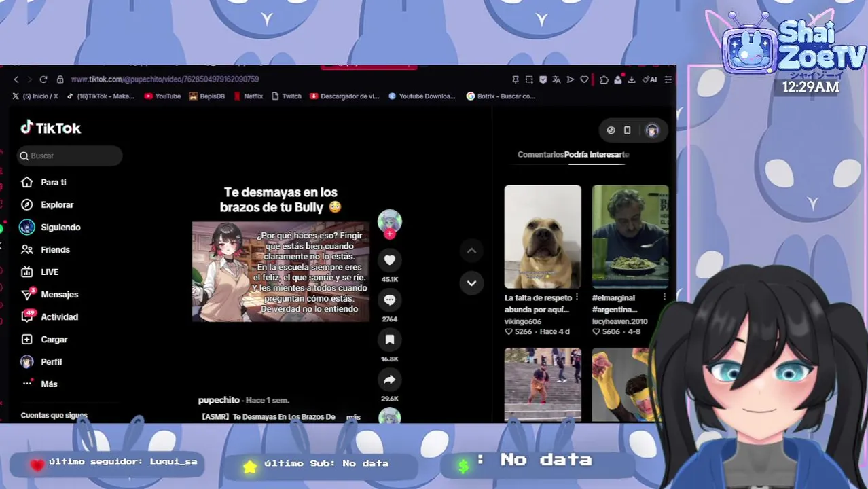Open the Youtube Downloa... bookmark
Screen dimensions: 868x489
click(x=422, y=96)
